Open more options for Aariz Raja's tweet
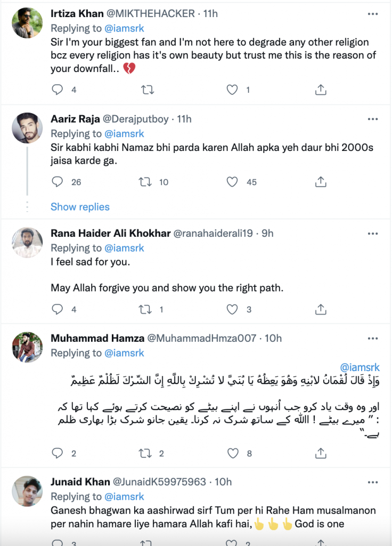This screenshot has width=392, height=546. click(x=373, y=119)
